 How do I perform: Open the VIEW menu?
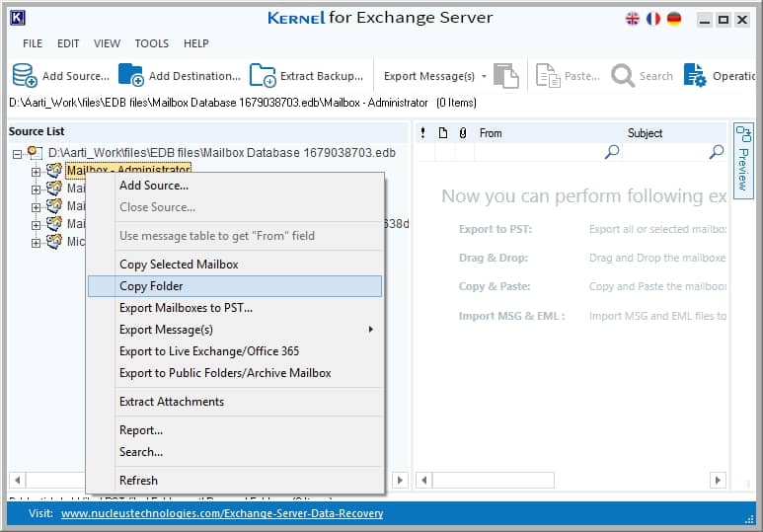107,43
